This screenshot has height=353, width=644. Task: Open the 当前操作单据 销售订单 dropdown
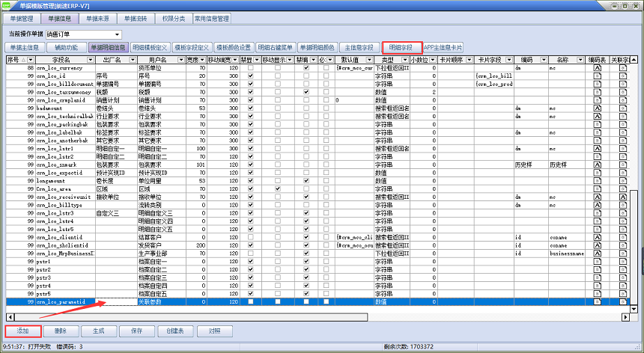coord(118,34)
